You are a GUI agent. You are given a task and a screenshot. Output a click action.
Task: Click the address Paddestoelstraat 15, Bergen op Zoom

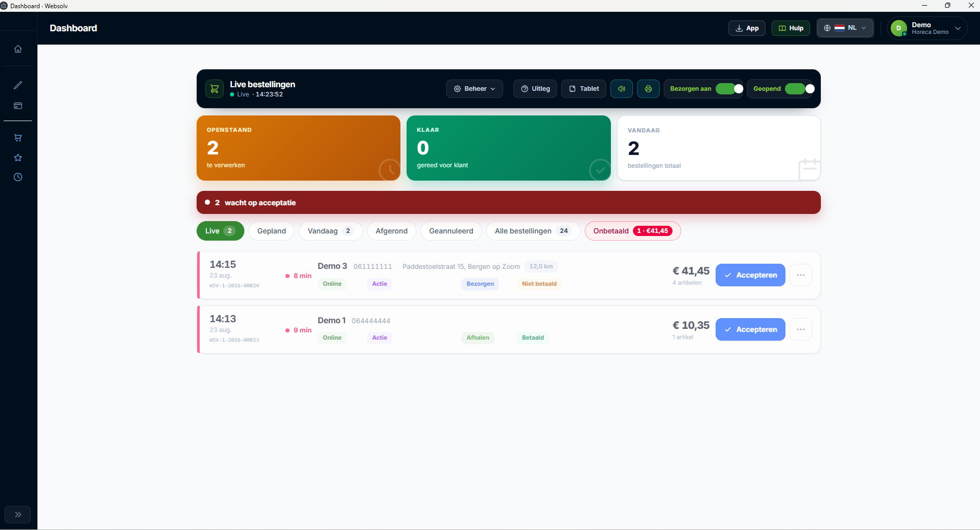click(x=461, y=266)
